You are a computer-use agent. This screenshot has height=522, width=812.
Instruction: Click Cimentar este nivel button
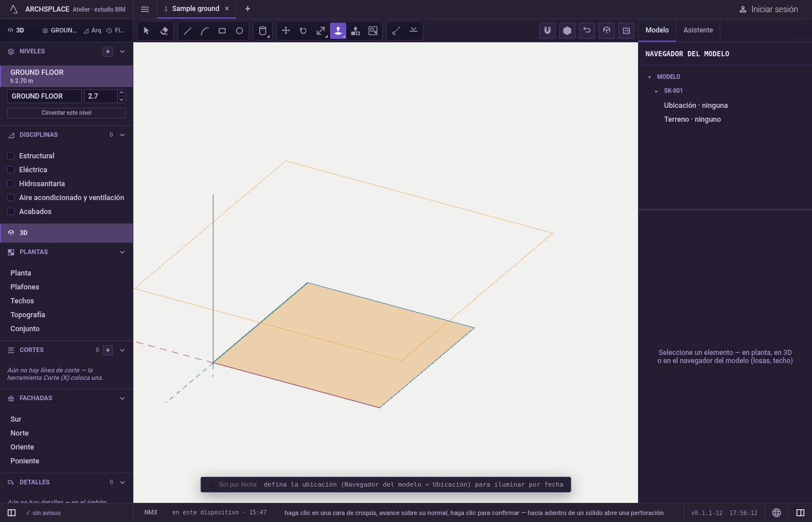(x=66, y=113)
